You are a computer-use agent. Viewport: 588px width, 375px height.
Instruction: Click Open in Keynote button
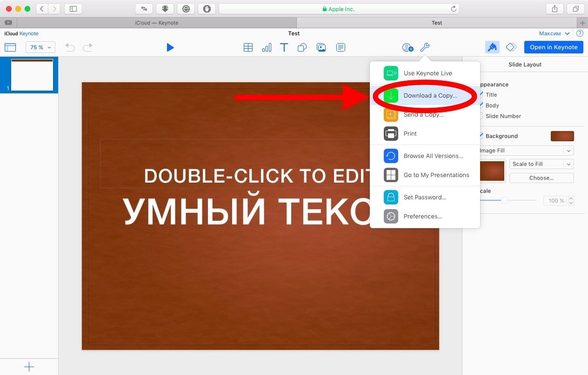pyautogui.click(x=554, y=47)
